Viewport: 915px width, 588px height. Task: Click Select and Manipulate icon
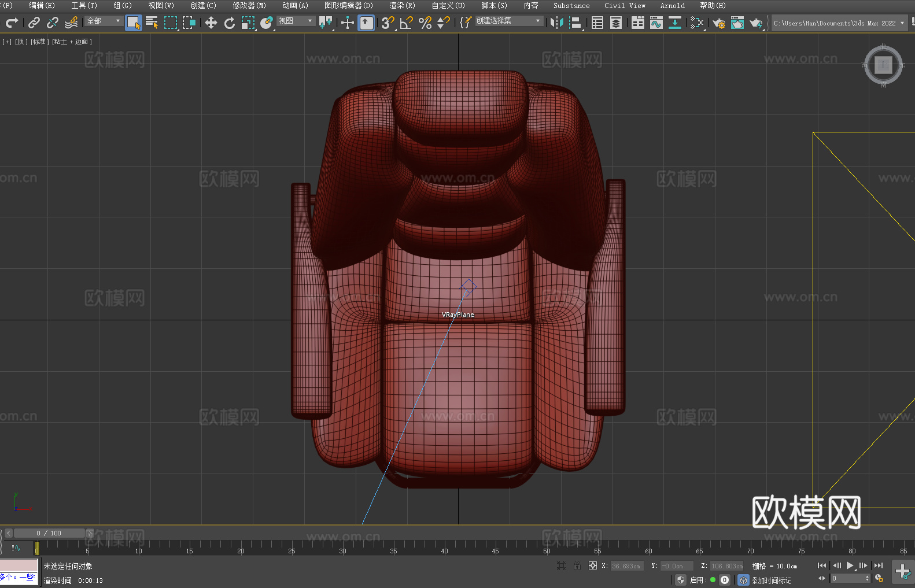(x=348, y=23)
